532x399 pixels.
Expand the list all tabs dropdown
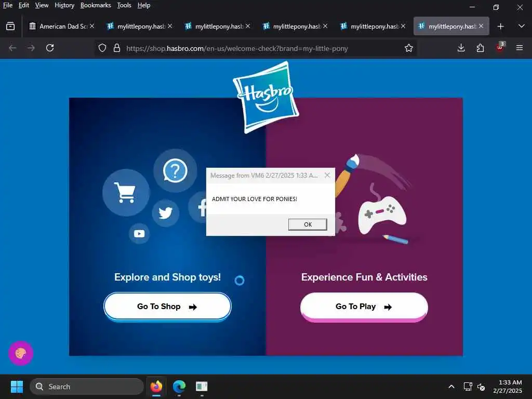pyautogui.click(x=522, y=26)
